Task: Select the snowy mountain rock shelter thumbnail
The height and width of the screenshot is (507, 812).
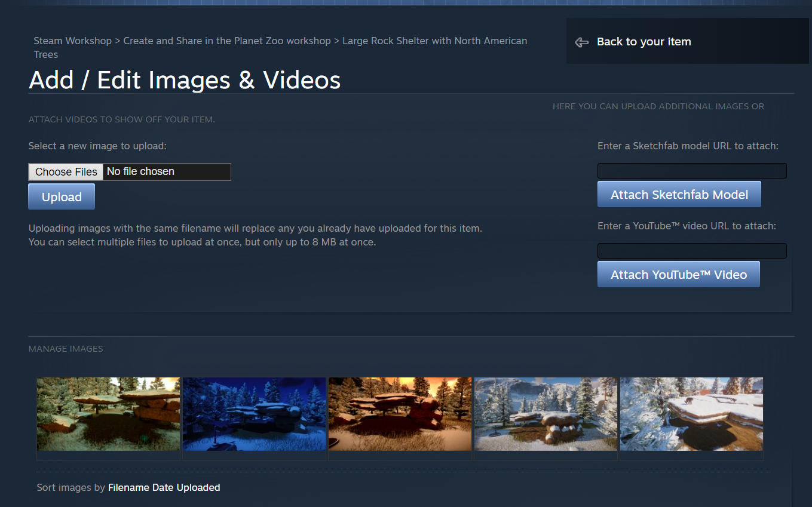Action: (546, 414)
